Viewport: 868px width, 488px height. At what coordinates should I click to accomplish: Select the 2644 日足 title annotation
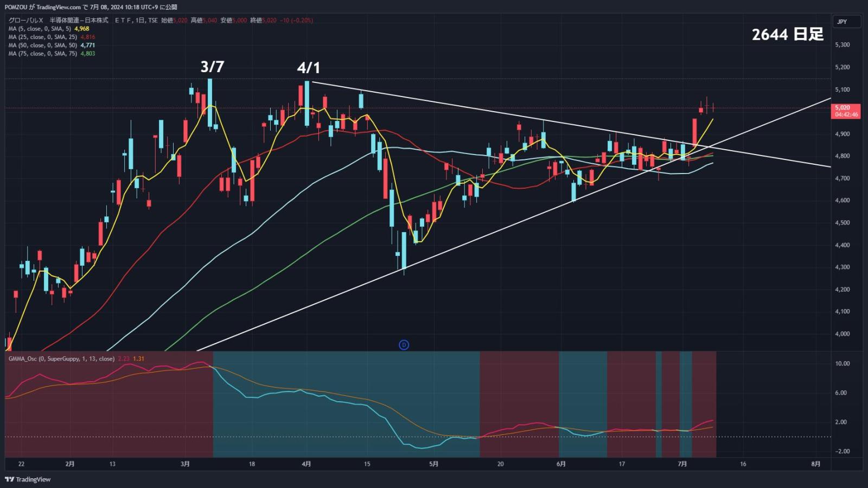tap(787, 35)
